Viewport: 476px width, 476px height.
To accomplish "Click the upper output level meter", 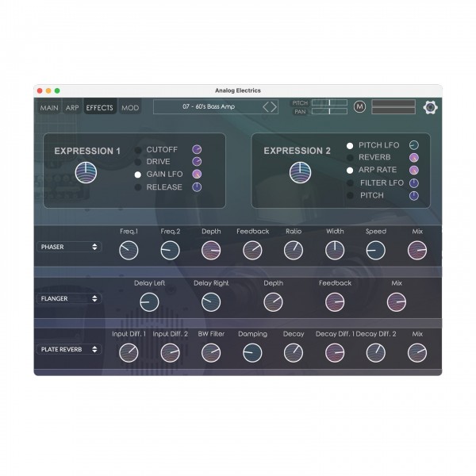I will point(393,103).
